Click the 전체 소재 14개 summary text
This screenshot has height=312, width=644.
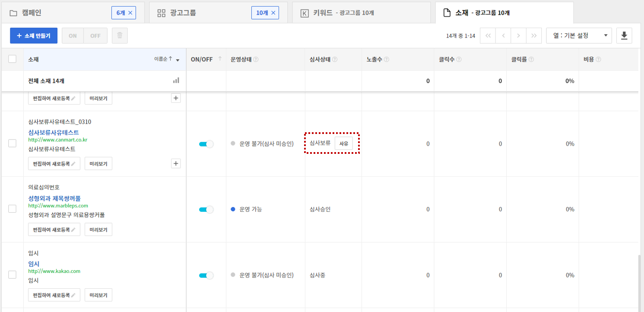pos(46,81)
